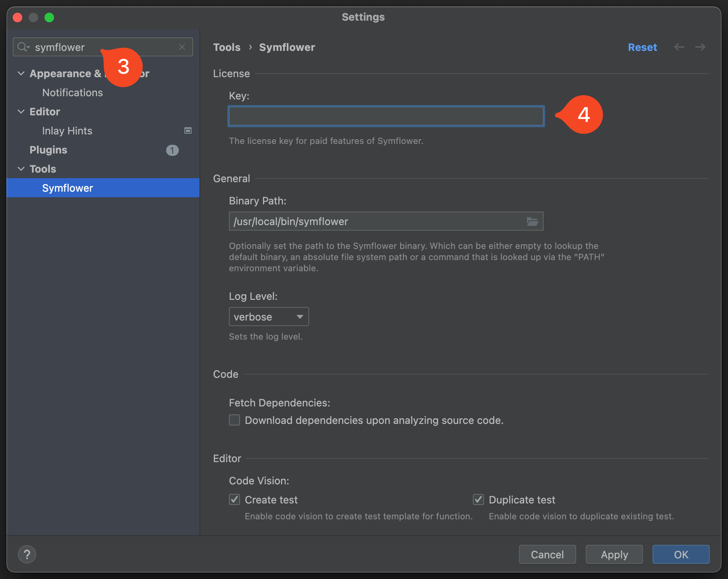728x579 pixels.
Task: Open the Plugins settings page
Action: [48, 150]
